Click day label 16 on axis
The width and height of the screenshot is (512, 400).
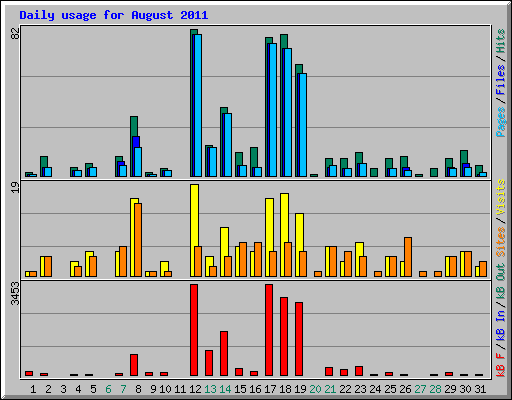[255, 389]
